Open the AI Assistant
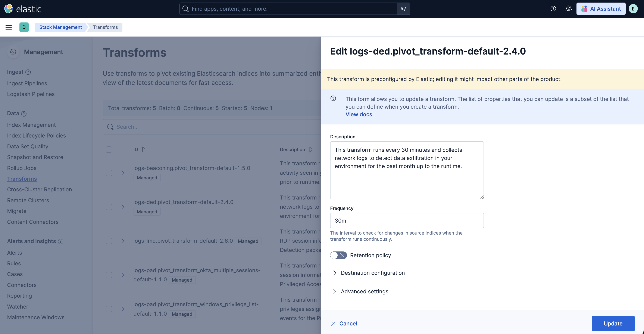This screenshot has height=334, width=644. [601, 9]
